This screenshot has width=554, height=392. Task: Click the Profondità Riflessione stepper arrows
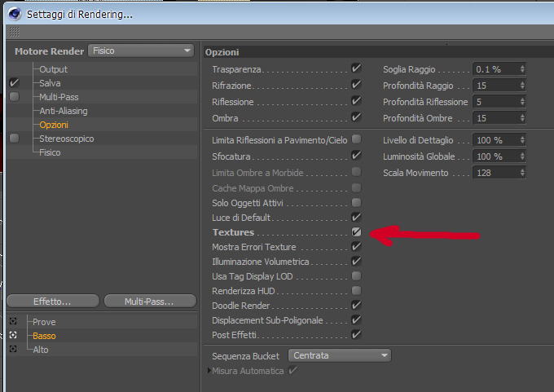pyautogui.click(x=522, y=101)
